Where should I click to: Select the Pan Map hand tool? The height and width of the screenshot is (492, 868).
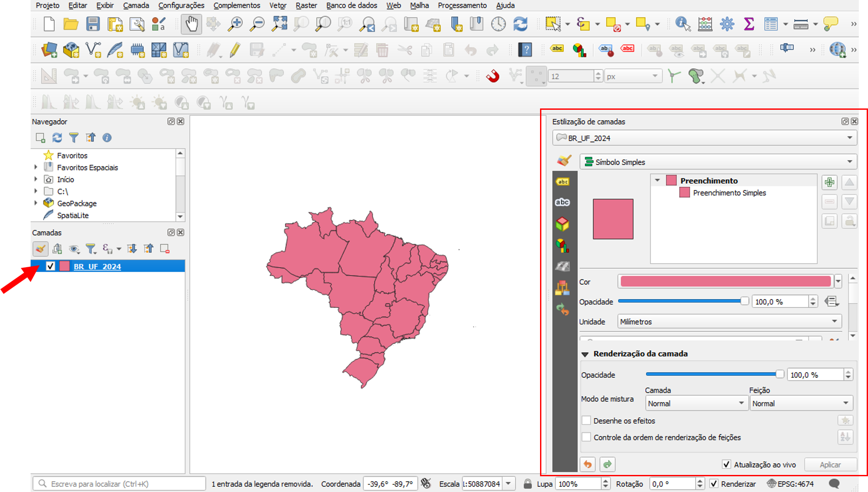tap(192, 24)
